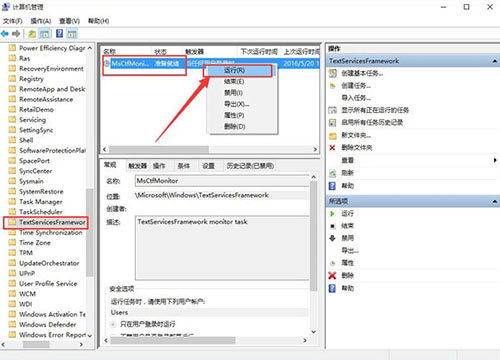Select the TaskScheduler folder in tree

pyautogui.click(x=41, y=212)
